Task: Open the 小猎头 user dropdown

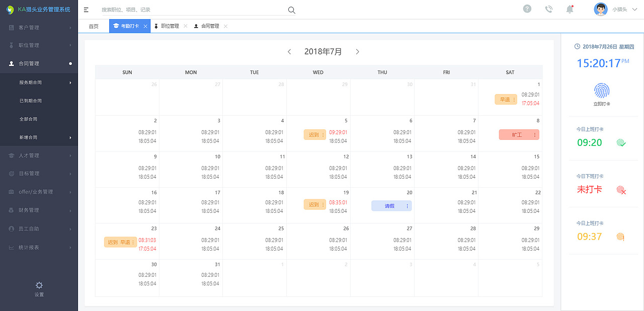Action: pos(622,10)
